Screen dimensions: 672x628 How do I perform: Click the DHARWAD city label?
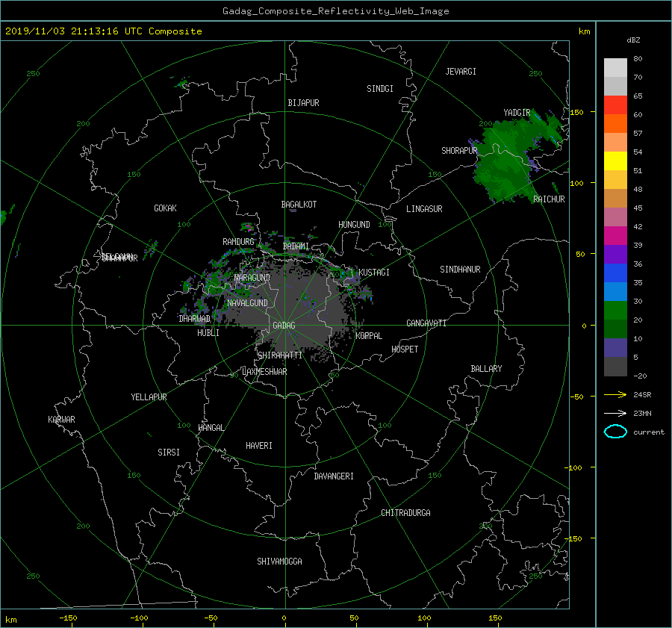(195, 319)
